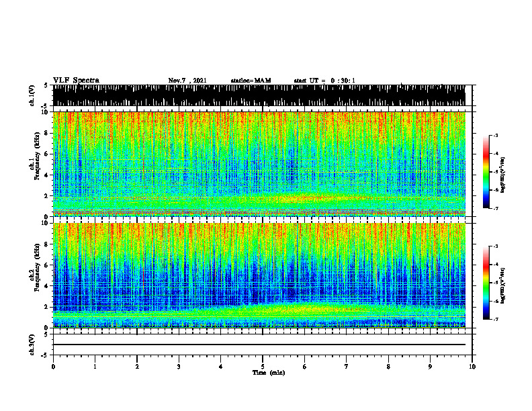Click the "ch.1(V)" waveform axis label
Image resolution: width=532 pixels, height=411 pixels.
32,95
